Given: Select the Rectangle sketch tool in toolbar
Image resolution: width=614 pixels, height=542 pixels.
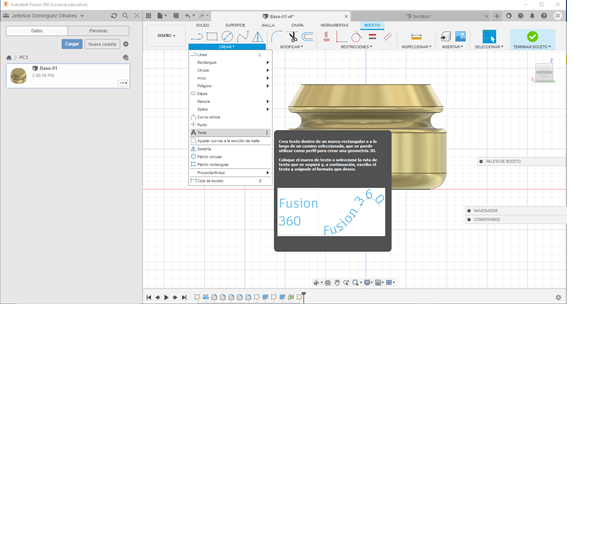Looking at the screenshot, I should pos(212,37).
